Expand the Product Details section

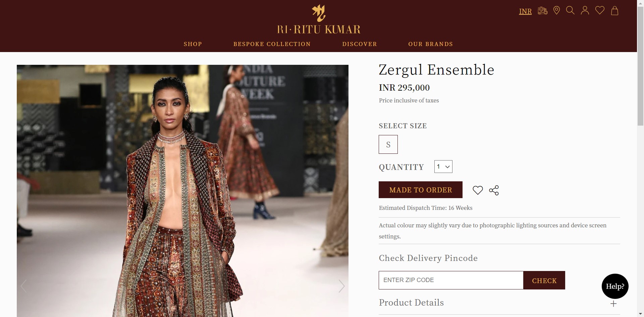499,303
